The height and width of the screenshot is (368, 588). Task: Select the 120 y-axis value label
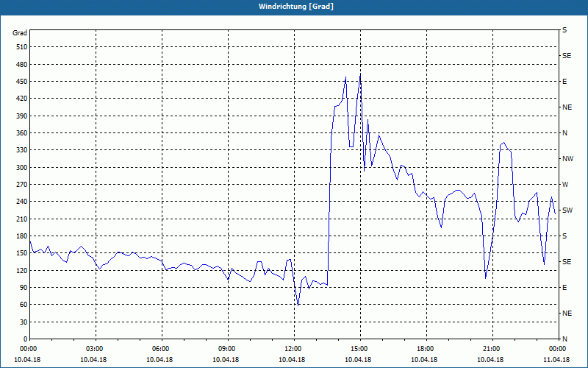click(22, 270)
